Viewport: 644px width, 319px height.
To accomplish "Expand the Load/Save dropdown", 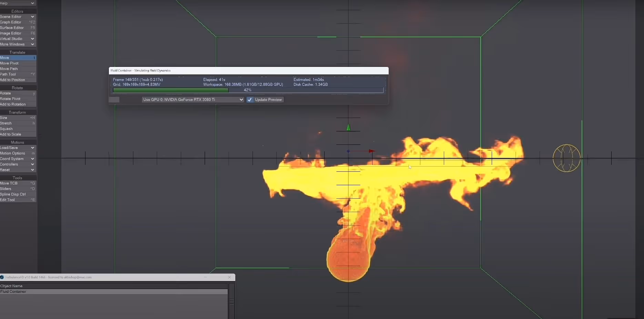I will coord(17,148).
